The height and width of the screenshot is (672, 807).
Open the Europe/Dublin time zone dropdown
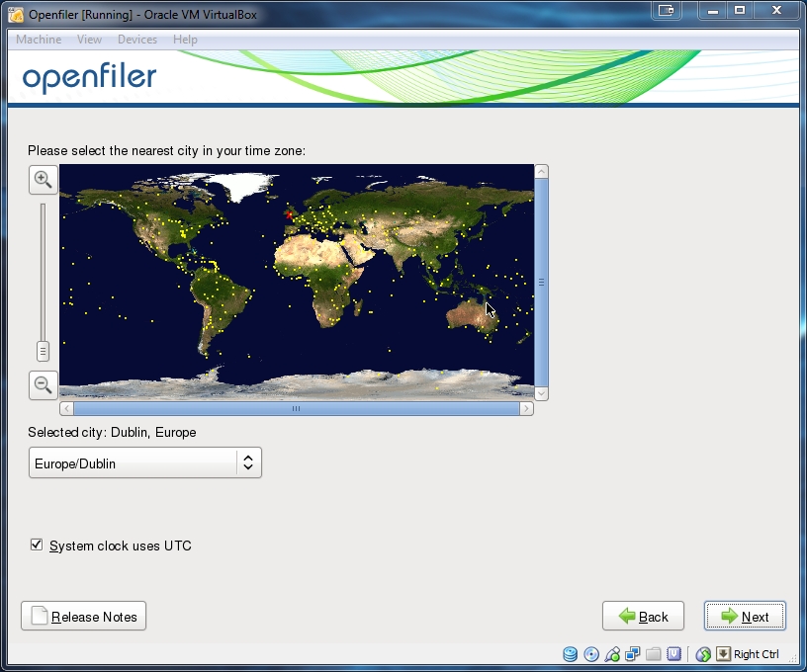(x=144, y=462)
